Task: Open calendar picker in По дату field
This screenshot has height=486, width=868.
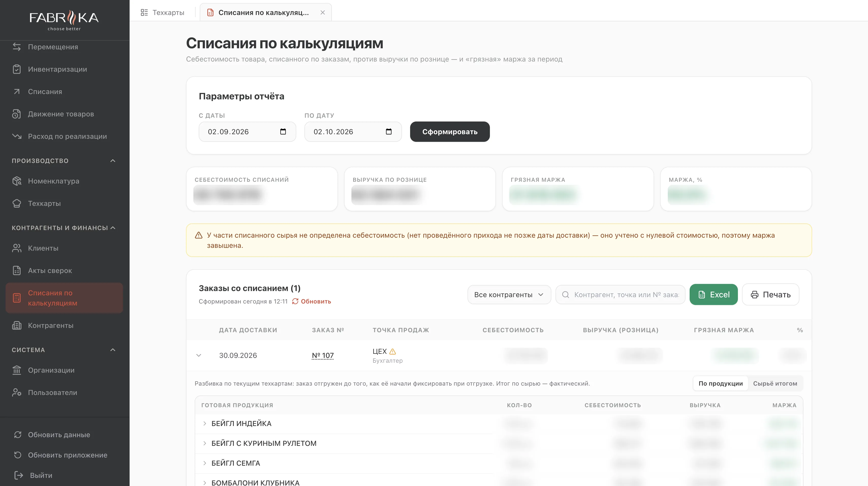Action: click(389, 131)
